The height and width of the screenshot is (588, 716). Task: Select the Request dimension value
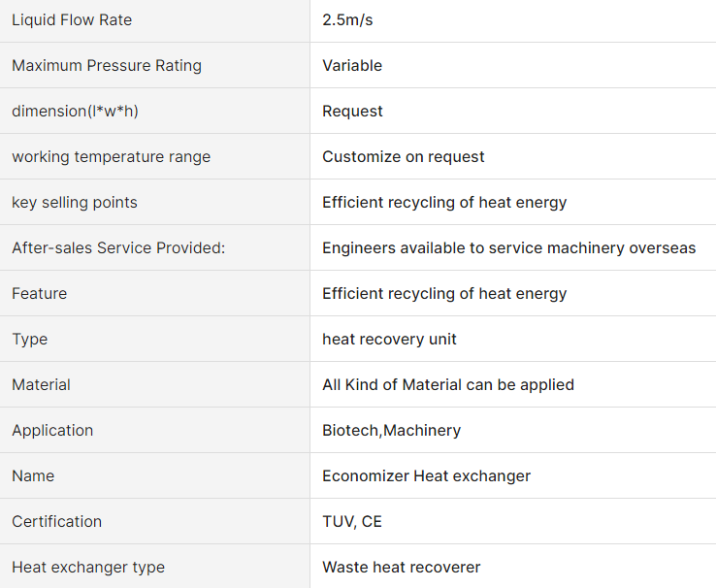[x=352, y=112]
